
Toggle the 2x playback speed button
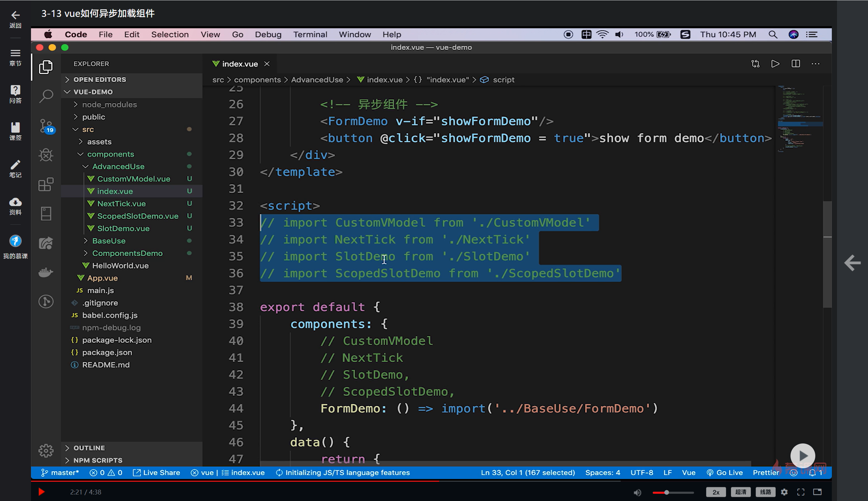(716, 492)
